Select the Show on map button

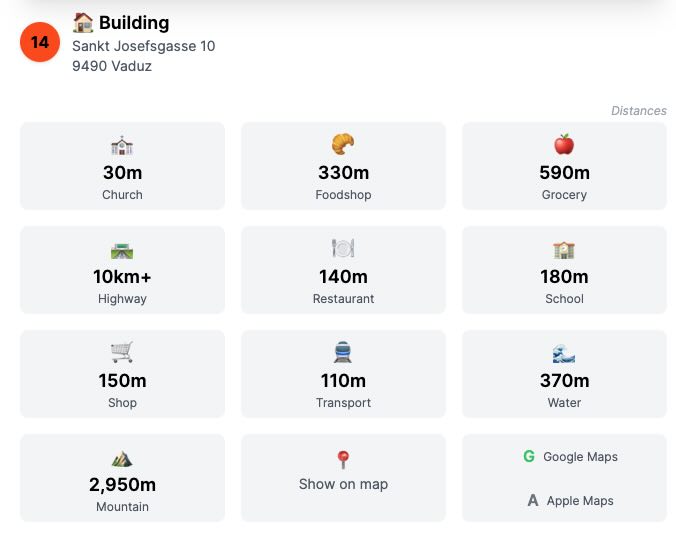343,478
